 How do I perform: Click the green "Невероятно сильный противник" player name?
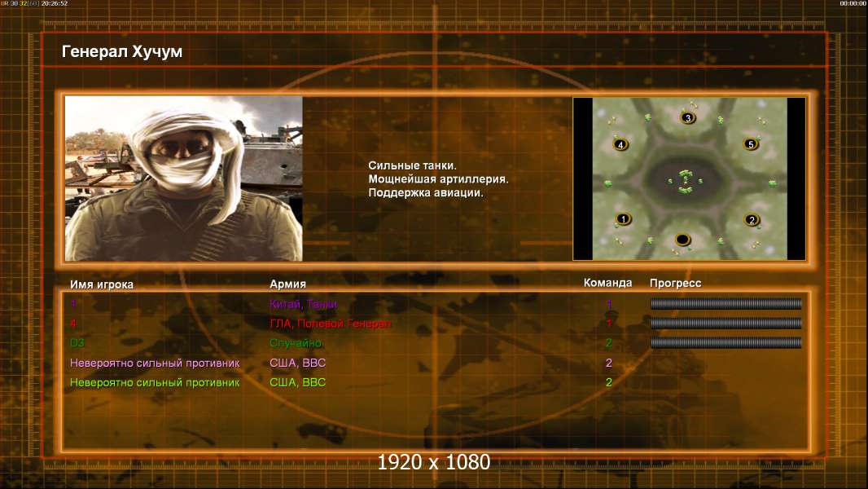click(155, 383)
